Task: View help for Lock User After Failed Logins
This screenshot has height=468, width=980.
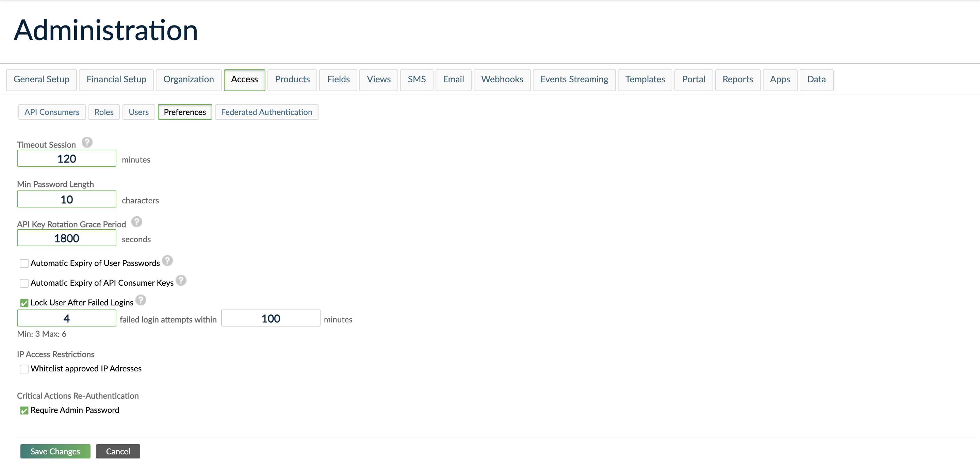Action: click(x=141, y=300)
